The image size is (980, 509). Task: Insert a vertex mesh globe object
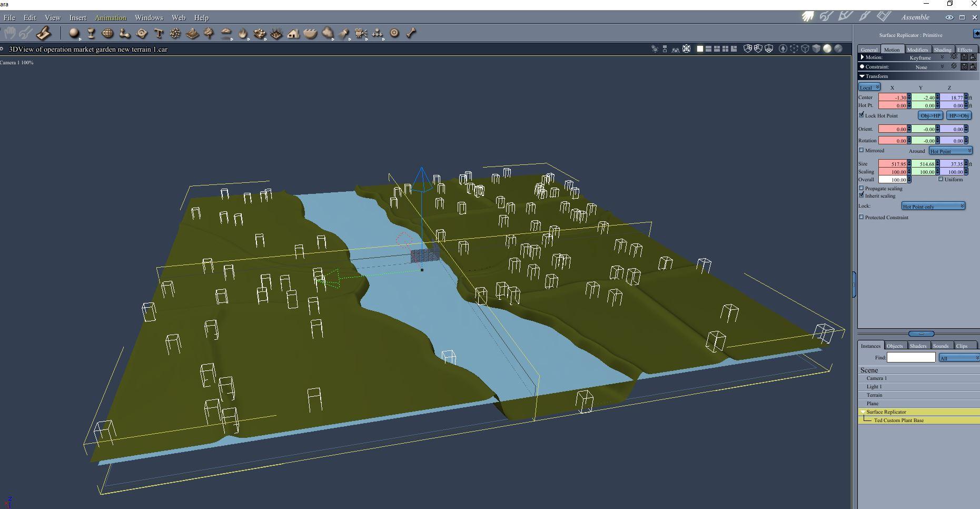click(107, 33)
